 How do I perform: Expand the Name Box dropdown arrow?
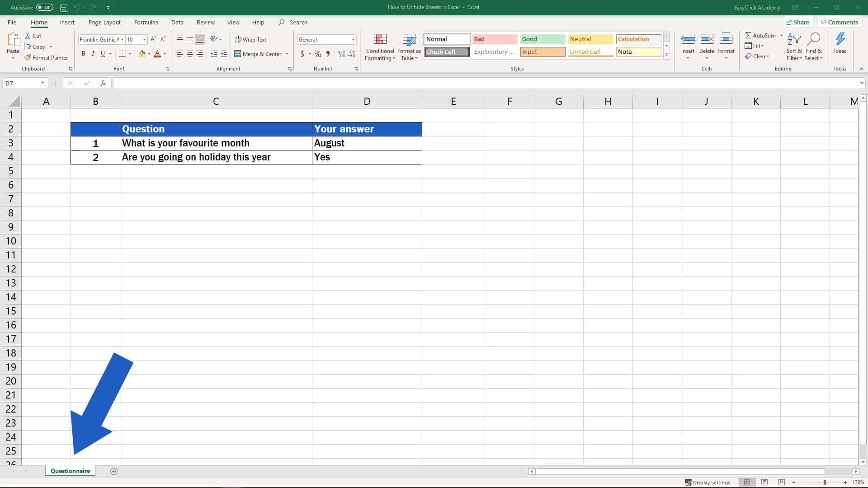click(x=42, y=83)
